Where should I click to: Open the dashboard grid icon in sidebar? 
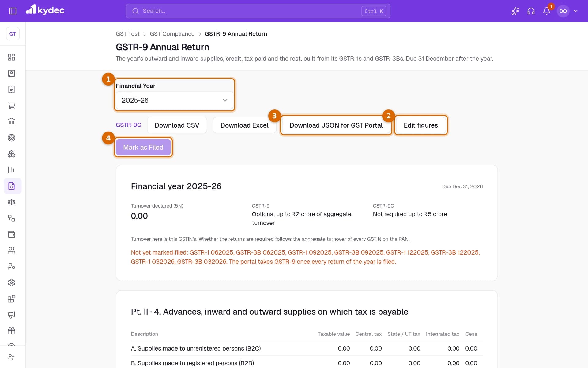(11, 57)
